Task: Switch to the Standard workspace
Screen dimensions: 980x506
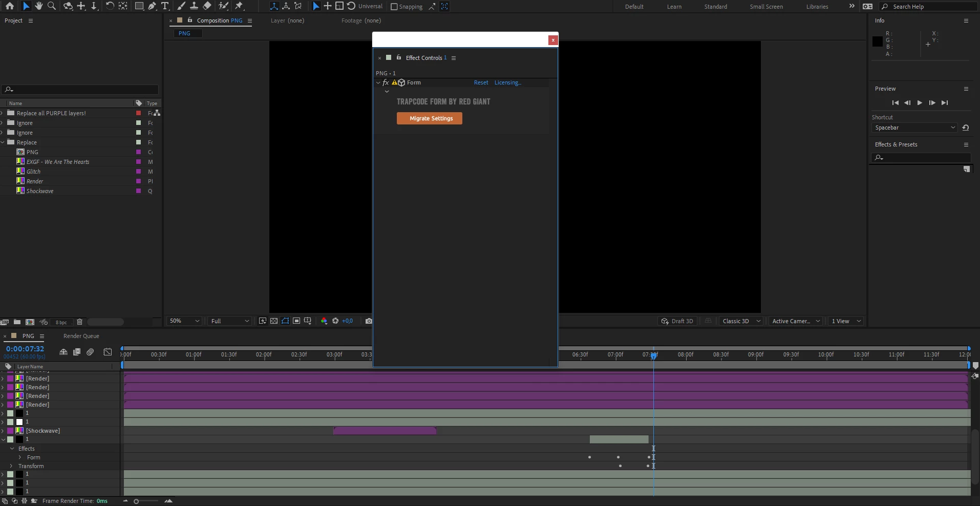Action: [716, 7]
